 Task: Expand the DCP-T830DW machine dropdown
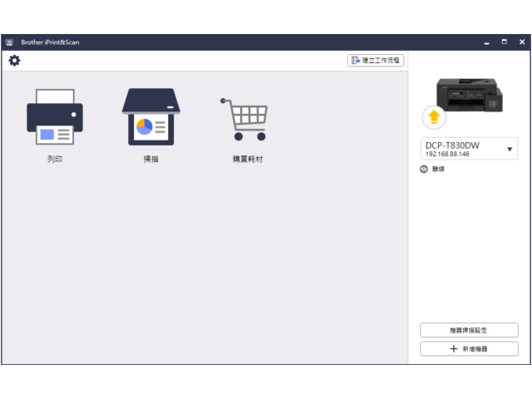click(x=469, y=149)
